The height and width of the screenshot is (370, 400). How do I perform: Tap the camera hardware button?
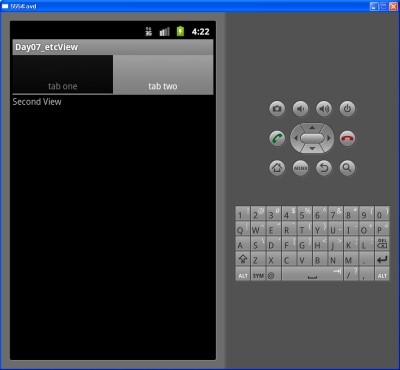click(x=277, y=109)
